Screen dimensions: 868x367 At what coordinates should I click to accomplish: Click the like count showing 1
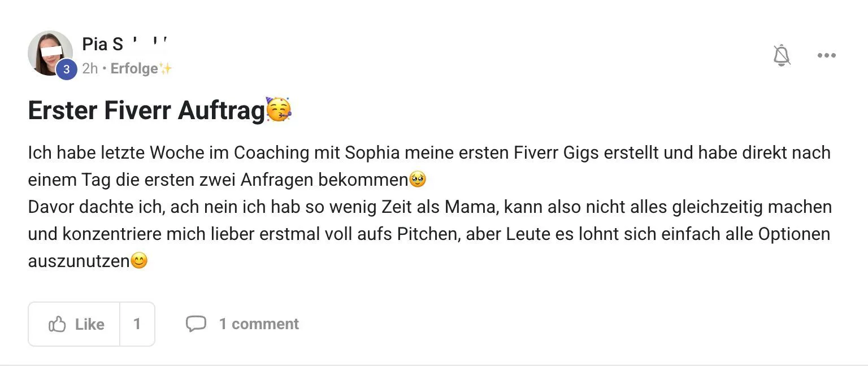[x=137, y=324]
